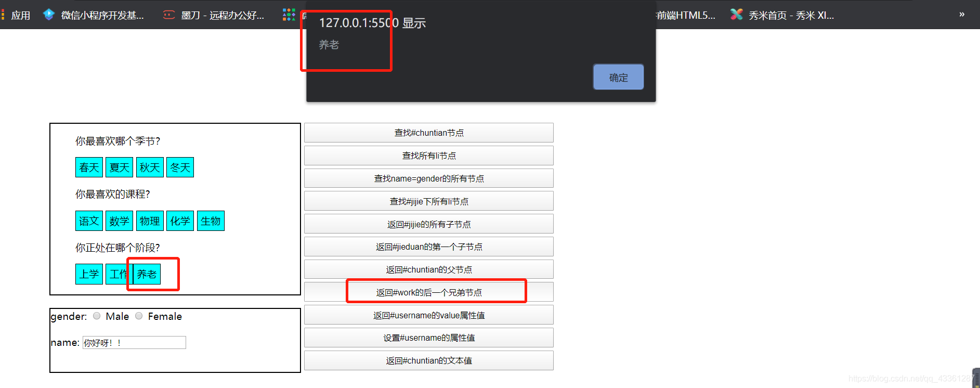Click the 127.0.0.1:5500 显示 dialog title
Screen dimensions: 980x388
pyautogui.click(x=372, y=23)
